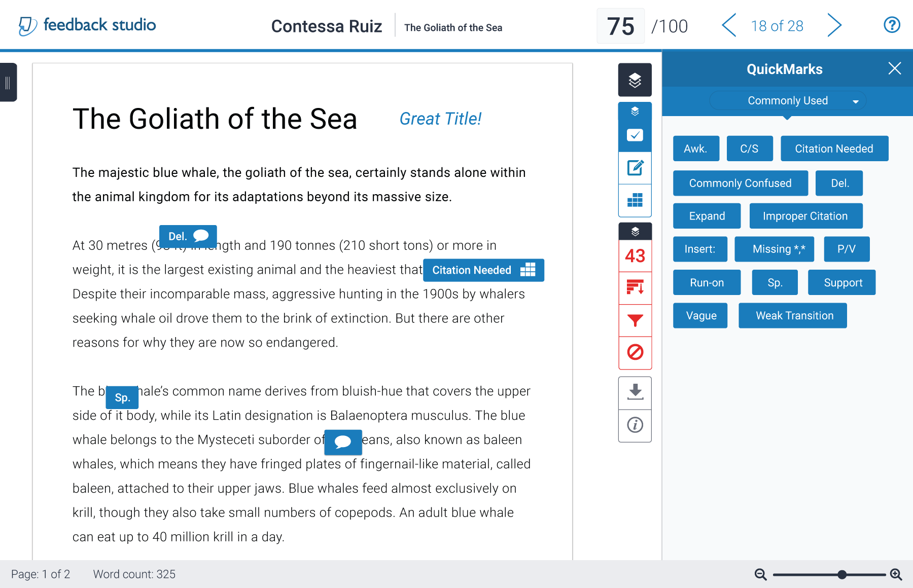Image resolution: width=913 pixels, height=588 pixels.
Task: Select the Citation Needed QuickMark
Action: tap(834, 149)
